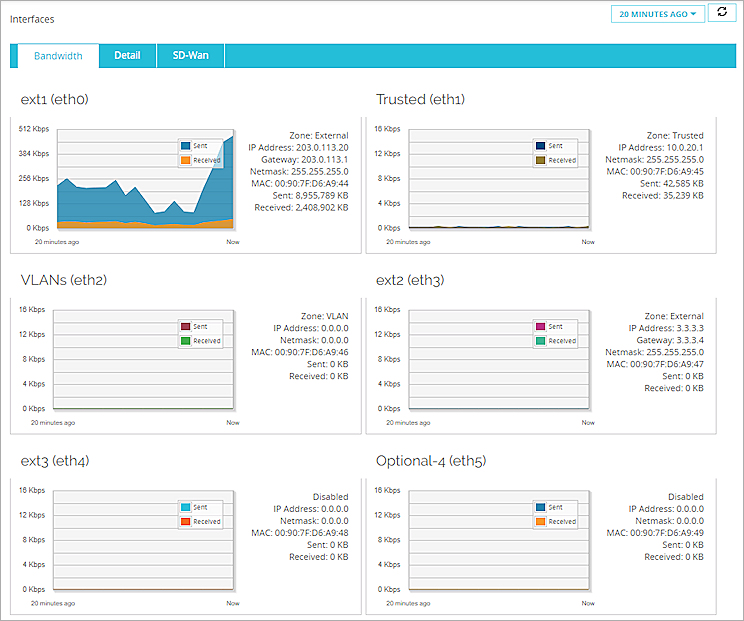
Task: Click the green Received swatch in VLANs legend
Action: 186,341
